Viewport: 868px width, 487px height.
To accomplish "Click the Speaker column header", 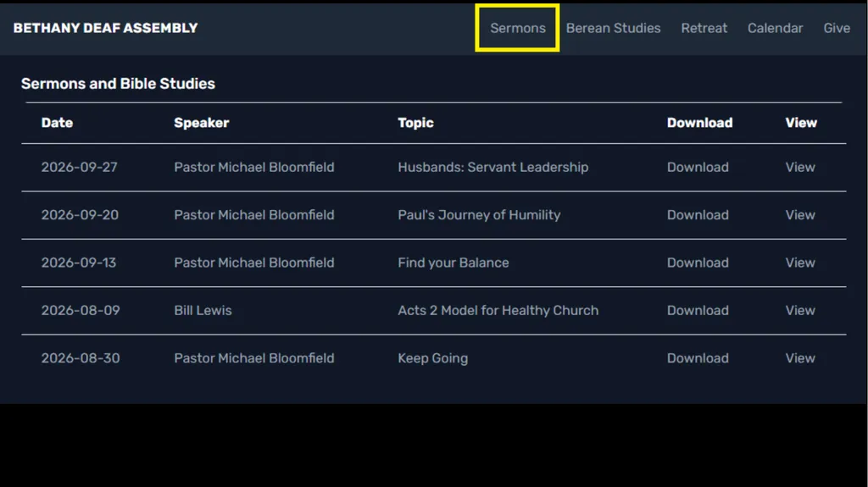I will coord(202,123).
